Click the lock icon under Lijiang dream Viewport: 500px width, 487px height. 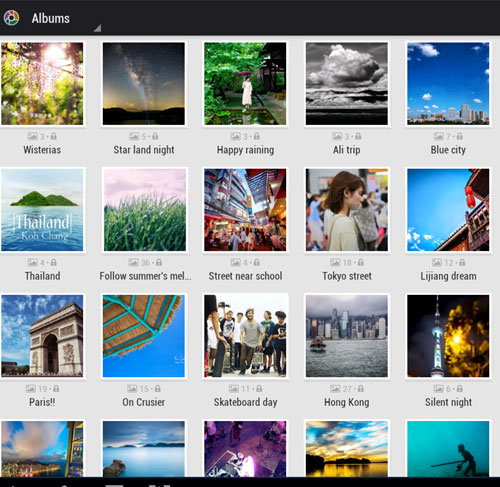pos(462,262)
